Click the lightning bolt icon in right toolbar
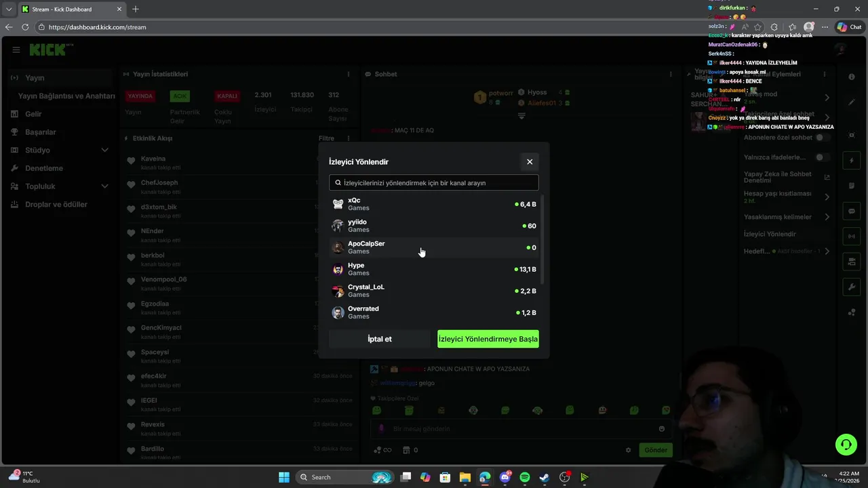Screen dimensions: 868x488 tap(852, 161)
